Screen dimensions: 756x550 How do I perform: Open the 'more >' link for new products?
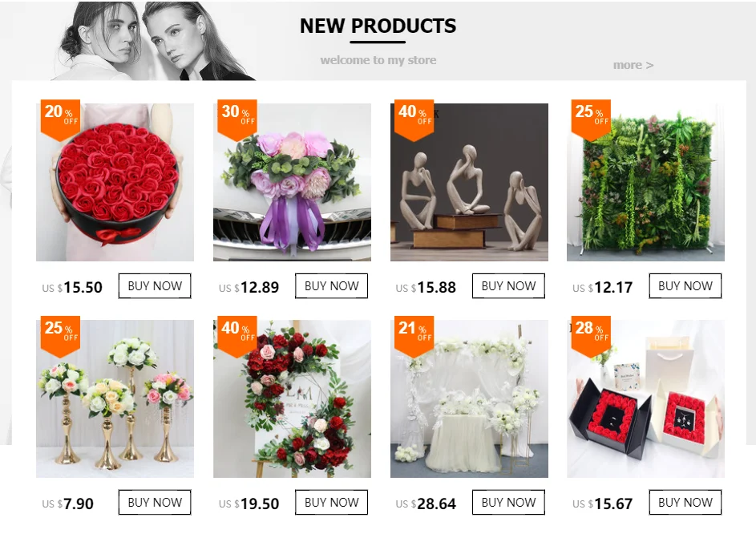click(633, 65)
